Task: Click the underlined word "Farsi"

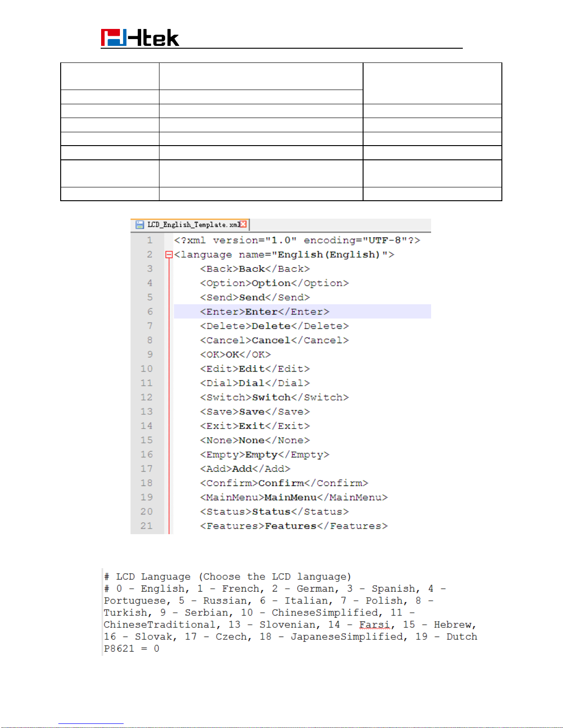Action: [374, 625]
